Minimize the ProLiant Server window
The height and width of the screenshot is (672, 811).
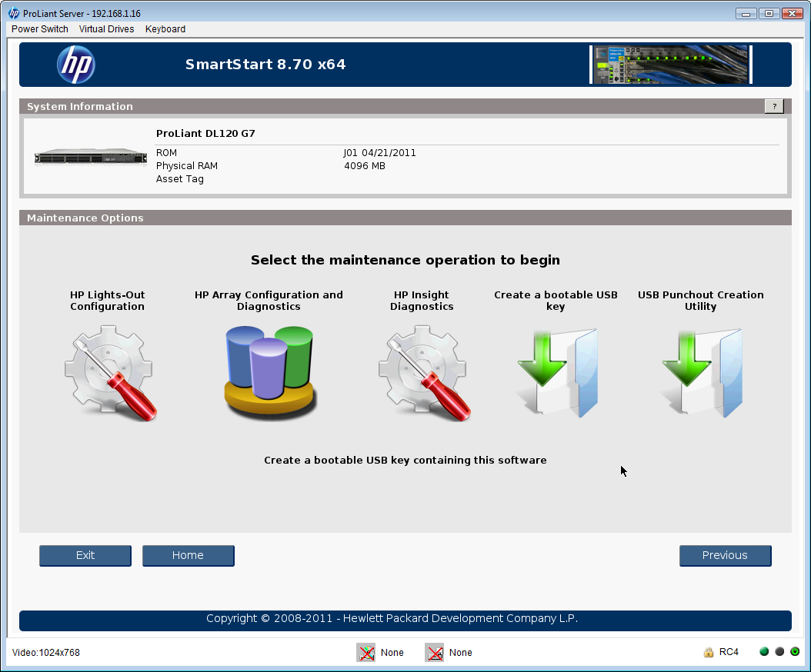coord(746,13)
